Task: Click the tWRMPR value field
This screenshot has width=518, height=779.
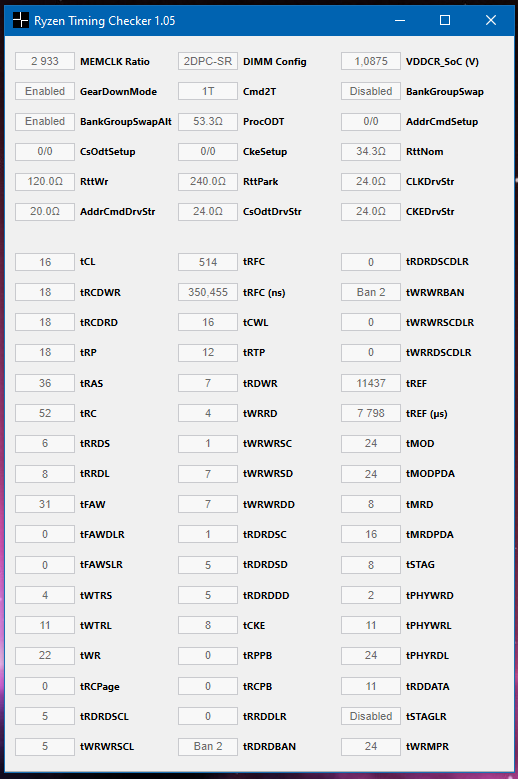Action: click(x=370, y=746)
